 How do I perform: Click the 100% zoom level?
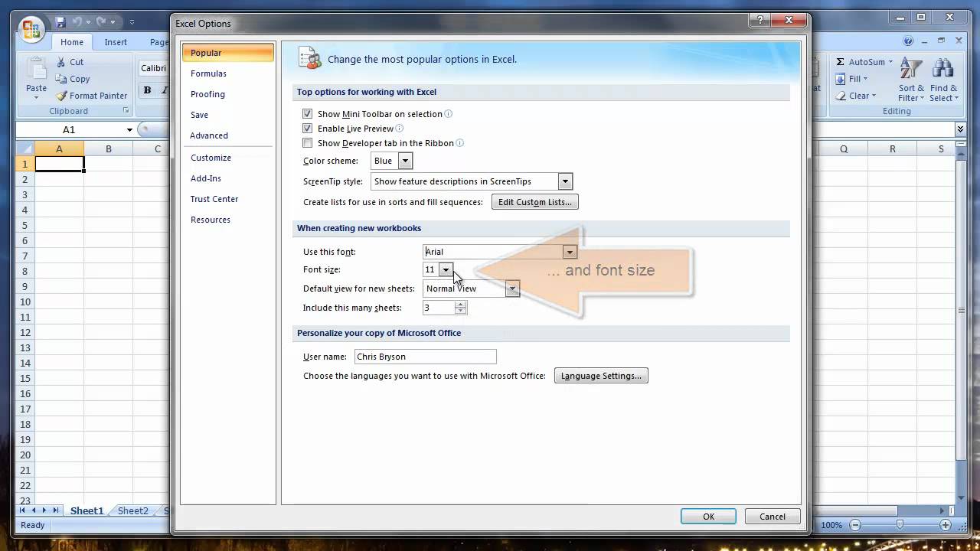pos(832,525)
